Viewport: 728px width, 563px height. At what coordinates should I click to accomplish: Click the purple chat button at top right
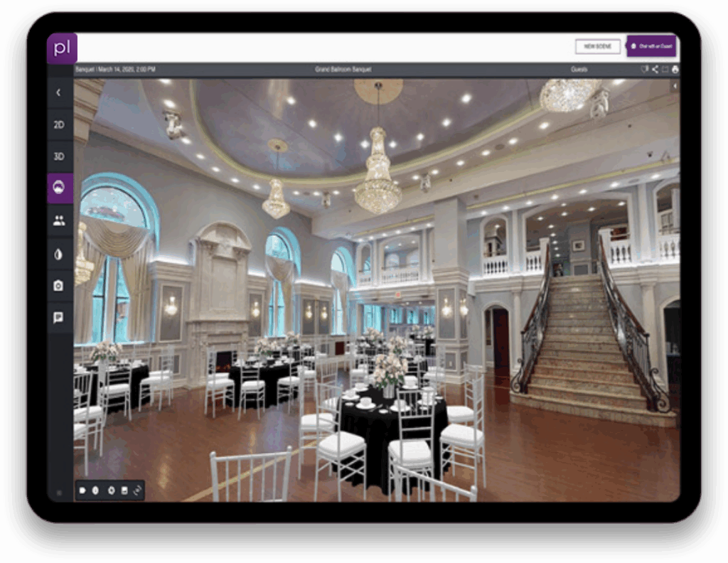(x=651, y=46)
